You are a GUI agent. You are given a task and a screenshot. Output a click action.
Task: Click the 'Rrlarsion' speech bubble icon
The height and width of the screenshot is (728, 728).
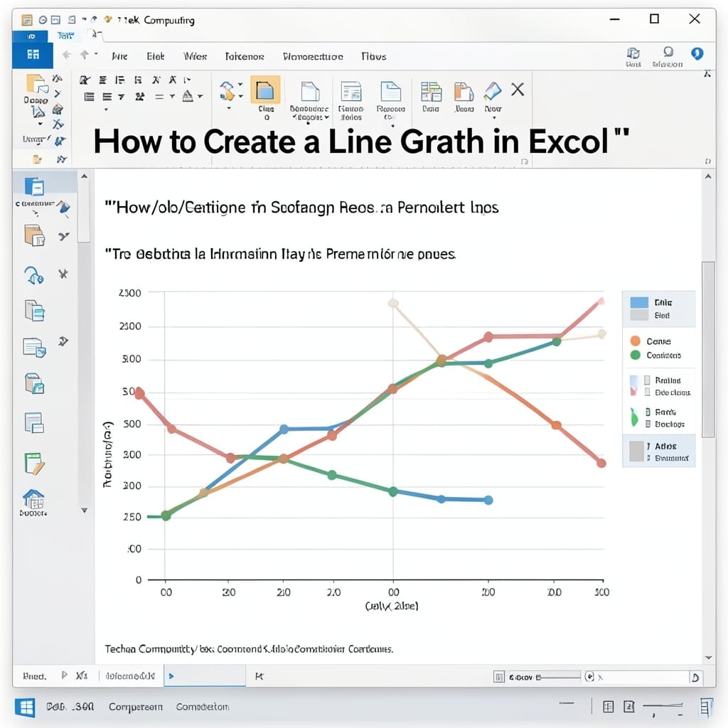[x=668, y=52]
